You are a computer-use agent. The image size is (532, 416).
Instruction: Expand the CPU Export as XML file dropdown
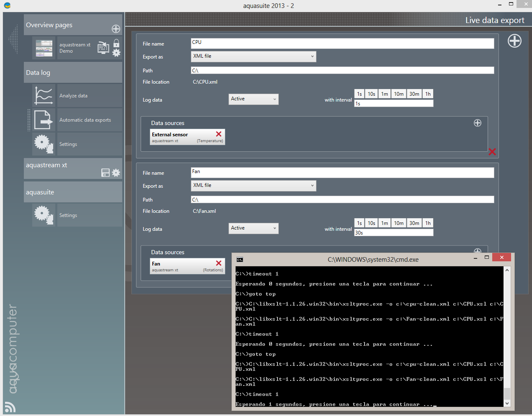point(253,56)
